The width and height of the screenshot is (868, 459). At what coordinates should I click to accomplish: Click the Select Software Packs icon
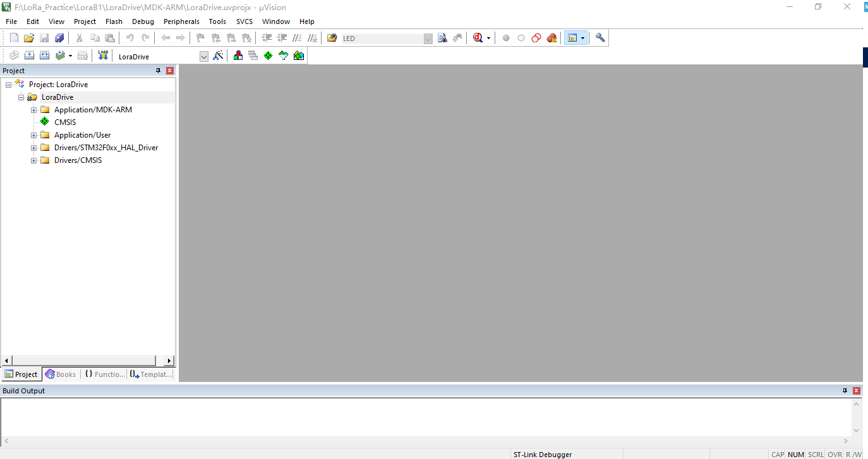point(284,56)
